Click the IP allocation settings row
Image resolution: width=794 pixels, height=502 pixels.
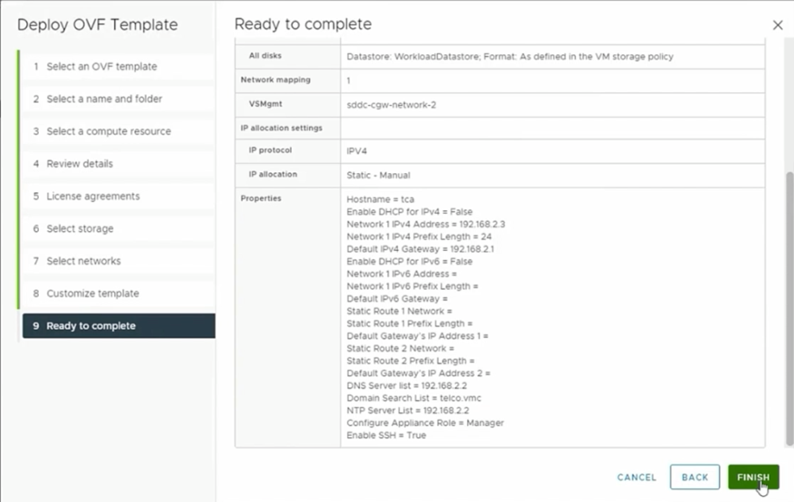click(282, 127)
